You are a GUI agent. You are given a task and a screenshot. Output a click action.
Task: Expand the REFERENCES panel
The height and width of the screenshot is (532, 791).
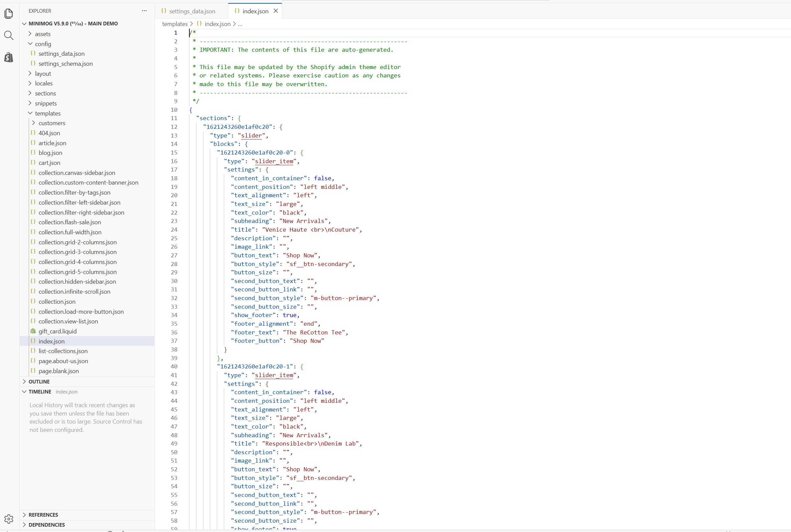(87, 515)
